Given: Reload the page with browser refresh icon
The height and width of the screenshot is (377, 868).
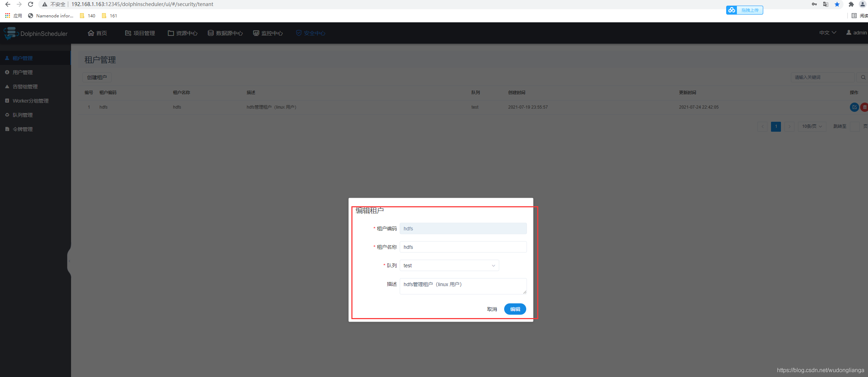Looking at the screenshot, I should click(x=31, y=4).
